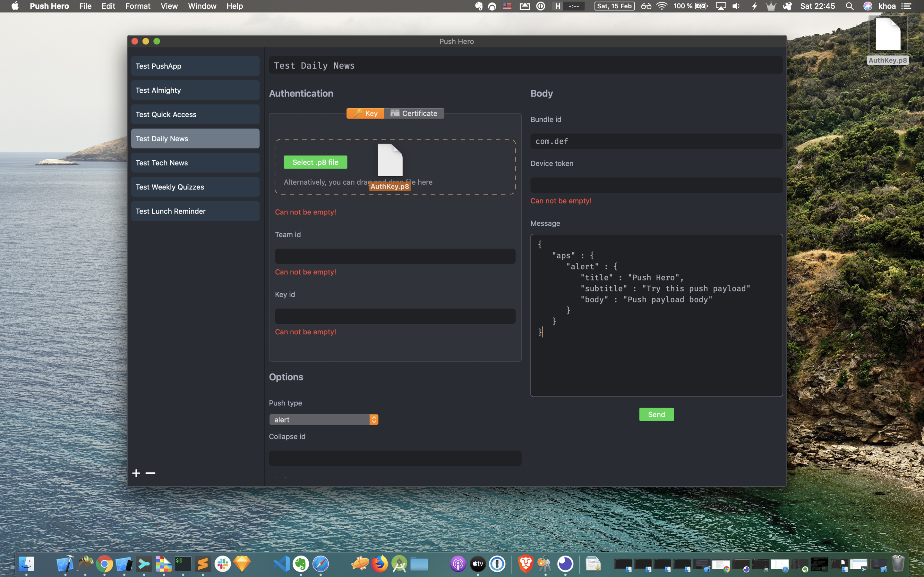Open the Wi-Fi status menu
Image resolution: width=924 pixels, height=577 pixels.
662,6
